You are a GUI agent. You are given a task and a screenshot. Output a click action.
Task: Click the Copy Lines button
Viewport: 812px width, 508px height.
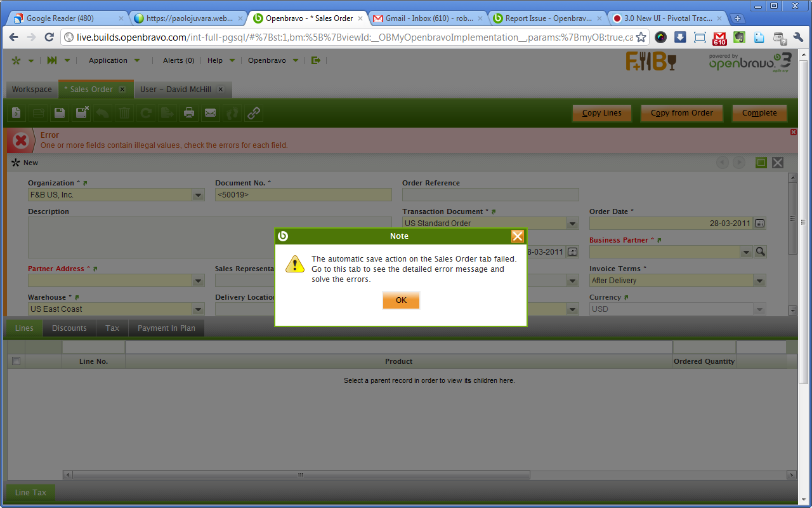click(602, 113)
